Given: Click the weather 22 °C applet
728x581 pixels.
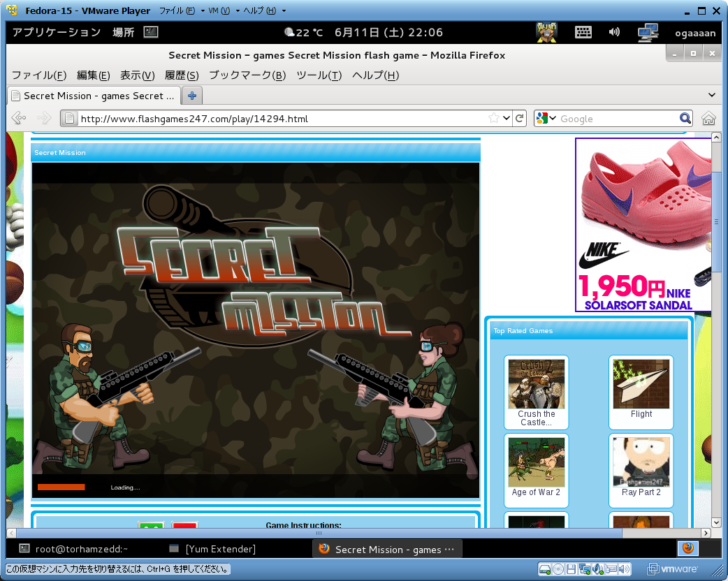Looking at the screenshot, I should [303, 33].
